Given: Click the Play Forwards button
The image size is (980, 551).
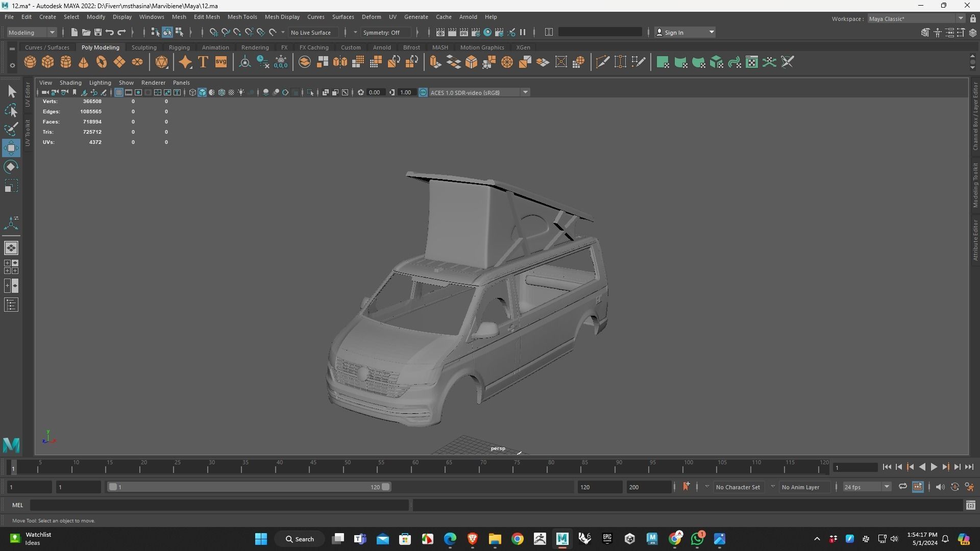Looking at the screenshot, I should coord(934,467).
